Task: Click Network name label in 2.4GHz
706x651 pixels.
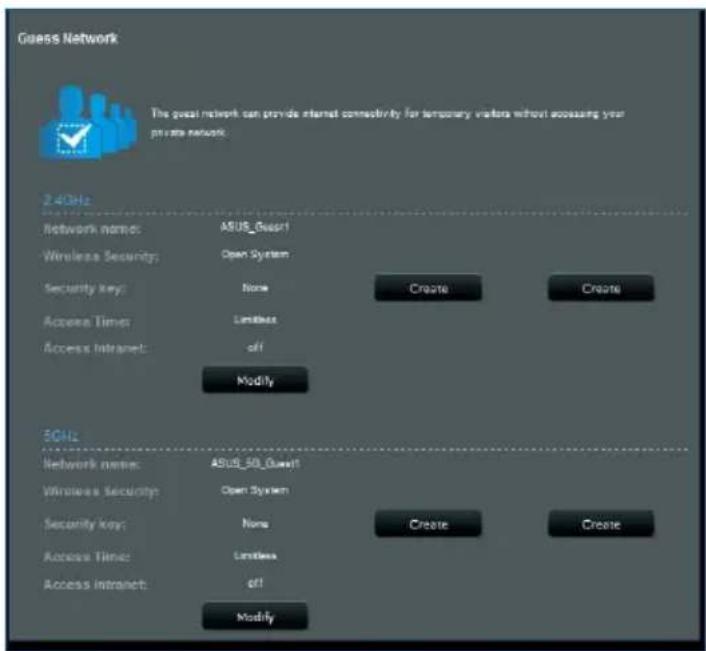Action: pyautogui.click(x=92, y=229)
